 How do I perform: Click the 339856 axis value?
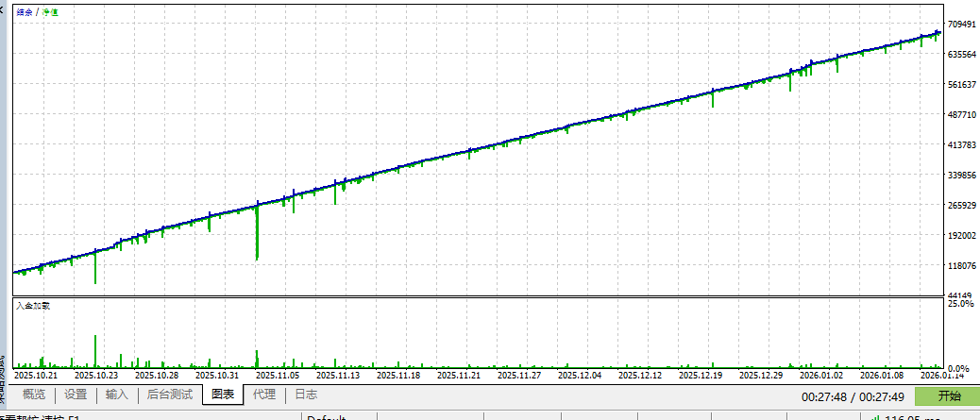[x=962, y=176]
